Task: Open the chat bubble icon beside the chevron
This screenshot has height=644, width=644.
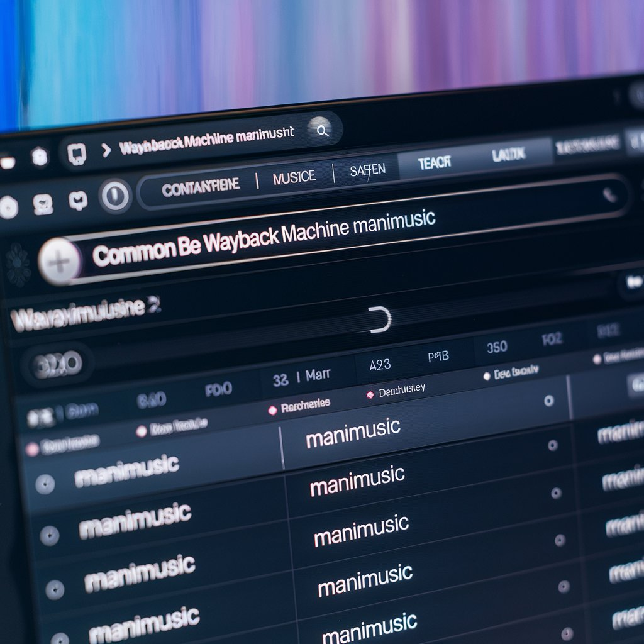Action: click(77, 154)
